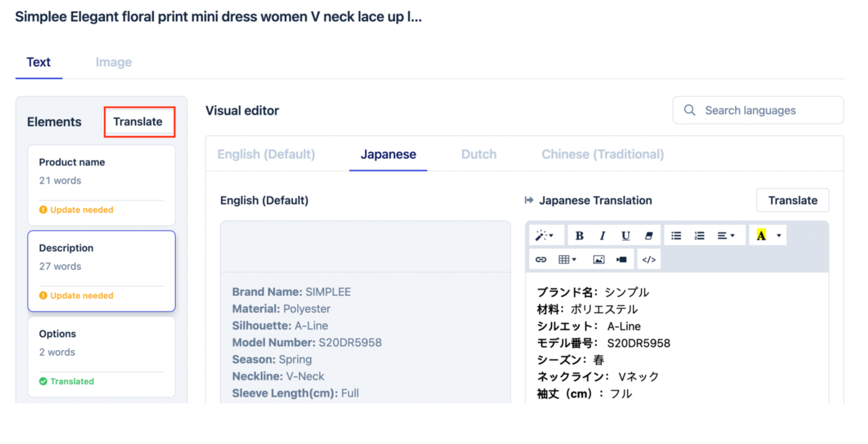Click the Visual editor heading
This screenshot has height=444, width=868.
pyautogui.click(x=242, y=111)
